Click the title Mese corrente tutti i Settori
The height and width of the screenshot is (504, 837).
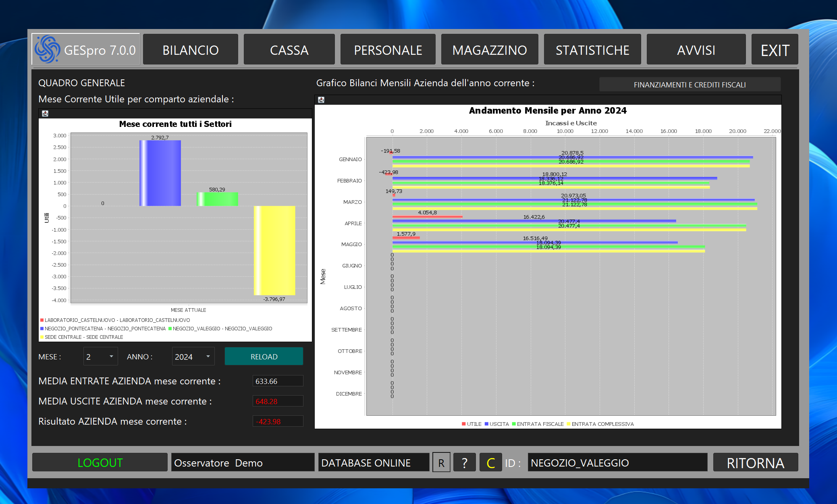[x=175, y=124]
